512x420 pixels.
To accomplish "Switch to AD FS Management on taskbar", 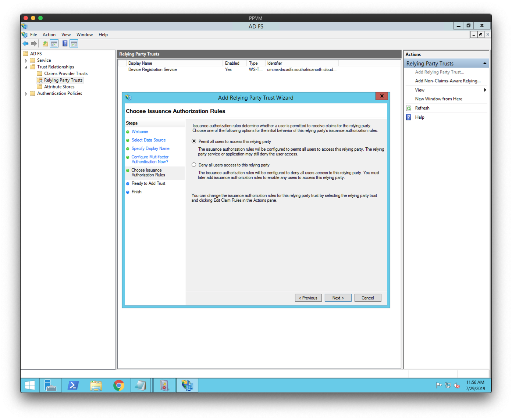I will click(187, 385).
